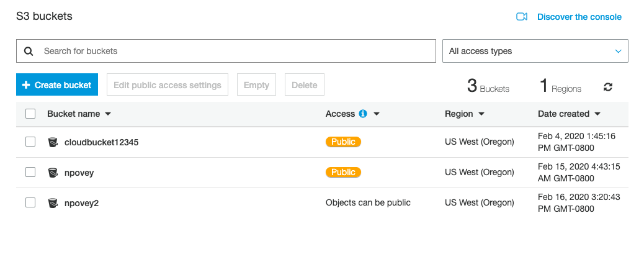
Task: Click the bucket icon for cloudbucket12345
Action: point(53,142)
